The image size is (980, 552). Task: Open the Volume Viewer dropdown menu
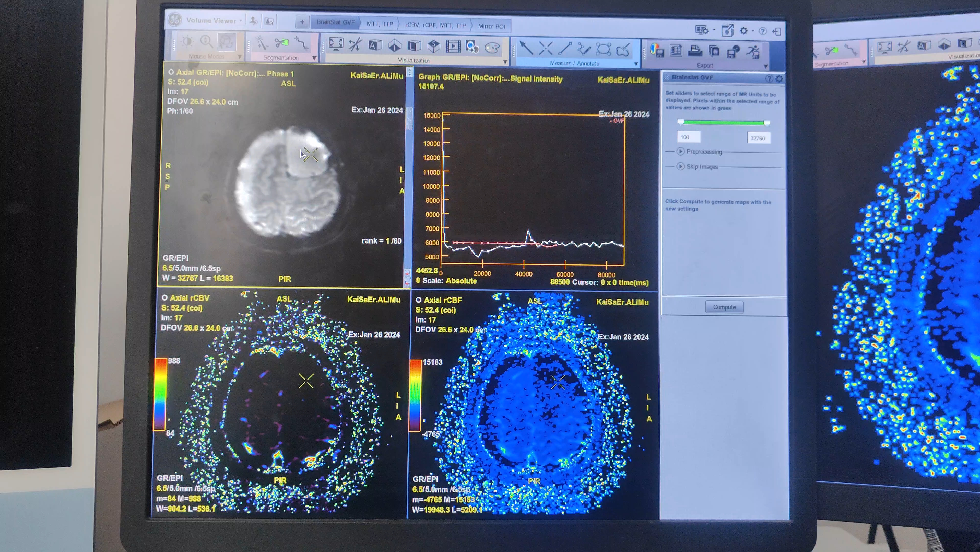(240, 21)
